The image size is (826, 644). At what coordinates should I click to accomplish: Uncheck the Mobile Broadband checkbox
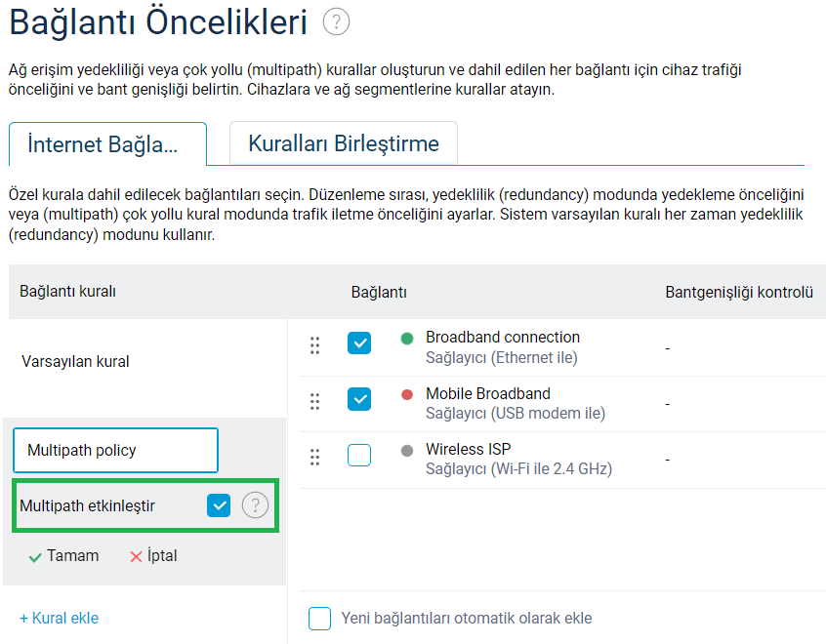(359, 399)
